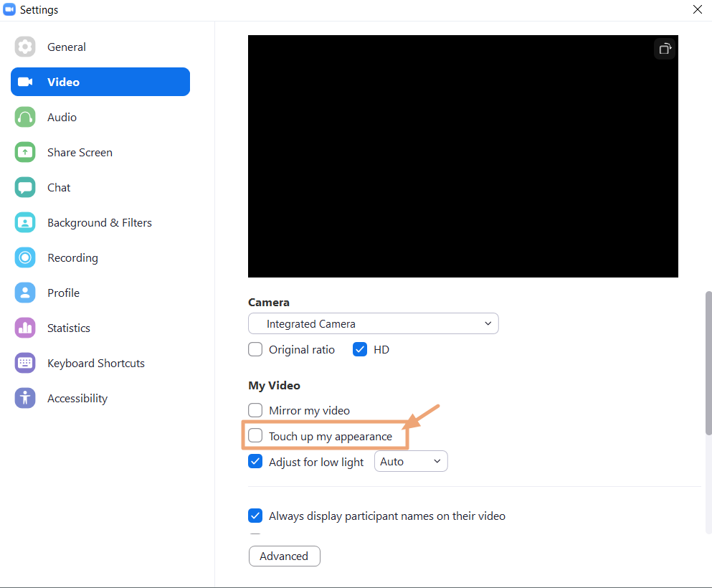Screen dimensions: 712x588
Task: Open the Chat settings via its sidebar icon
Action: (25, 187)
